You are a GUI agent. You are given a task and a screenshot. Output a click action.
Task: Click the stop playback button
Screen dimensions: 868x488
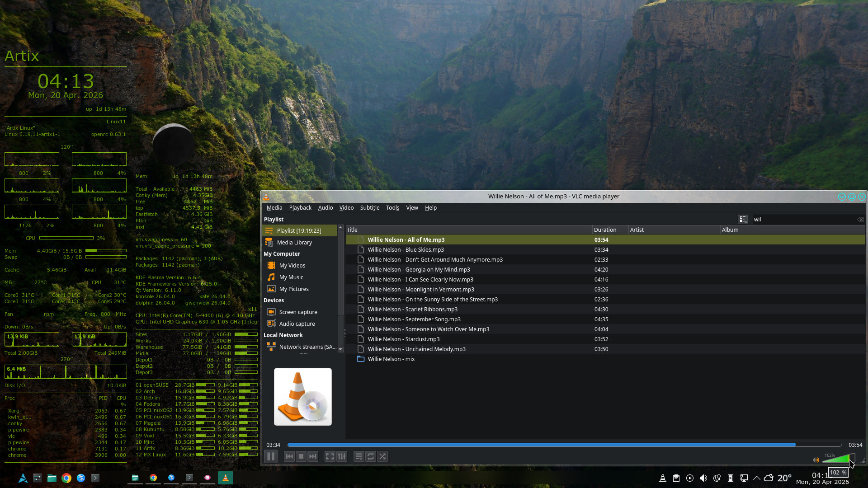301,456
